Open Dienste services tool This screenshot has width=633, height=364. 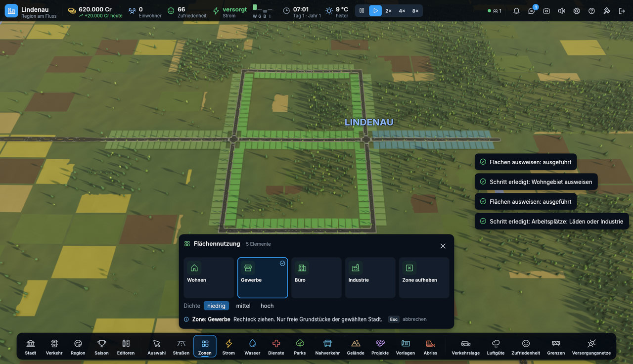(276, 346)
